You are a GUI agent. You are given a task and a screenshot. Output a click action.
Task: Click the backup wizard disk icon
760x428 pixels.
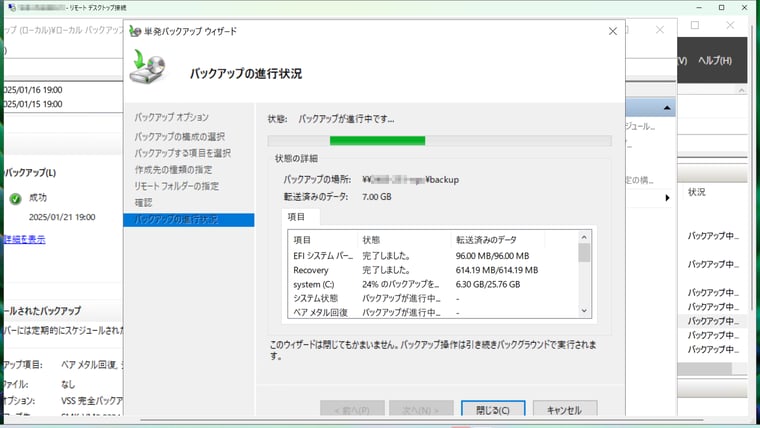[148, 67]
